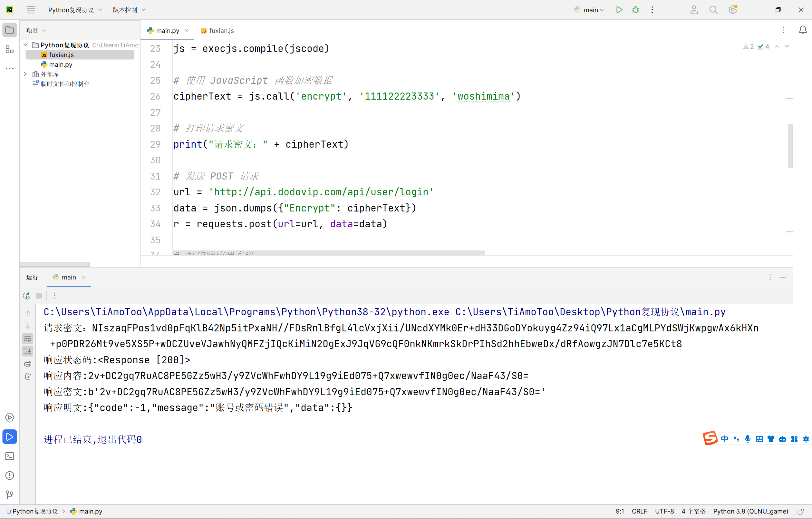
Task: Click warnings count indicator in editor
Action: click(748, 46)
